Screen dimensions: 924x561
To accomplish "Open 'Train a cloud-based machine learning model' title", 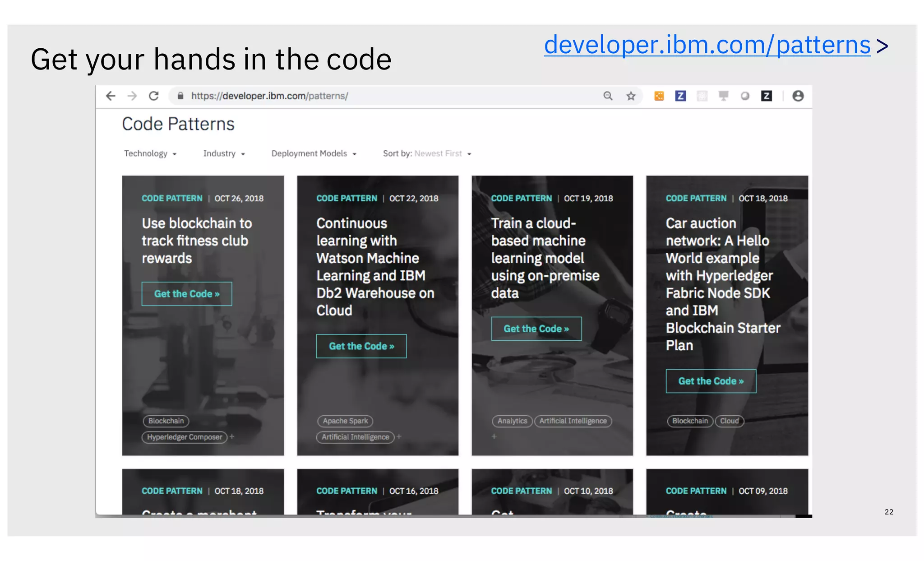I will (x=545, y=258).
